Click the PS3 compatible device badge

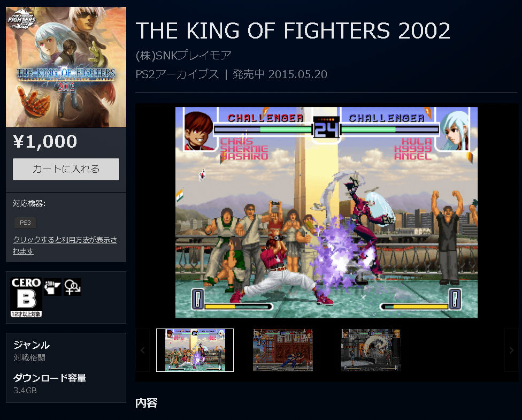pyautogui.click(x=25, y=223)
